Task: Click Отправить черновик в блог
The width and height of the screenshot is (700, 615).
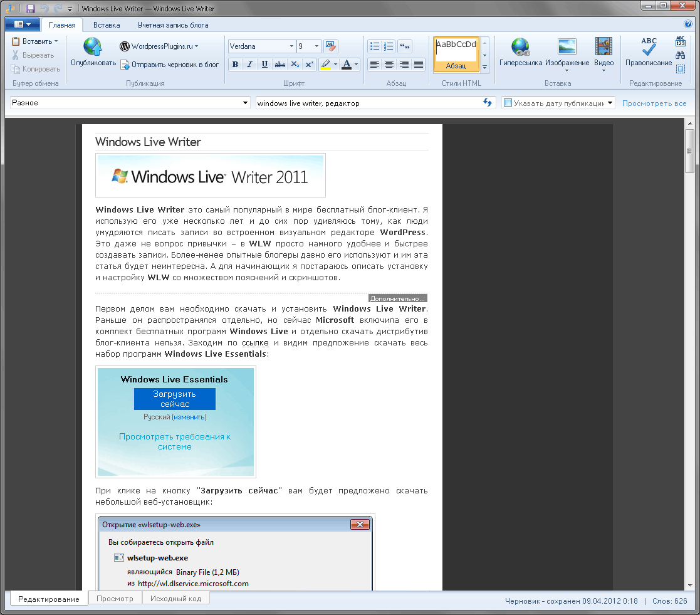Action: point(170,65)
